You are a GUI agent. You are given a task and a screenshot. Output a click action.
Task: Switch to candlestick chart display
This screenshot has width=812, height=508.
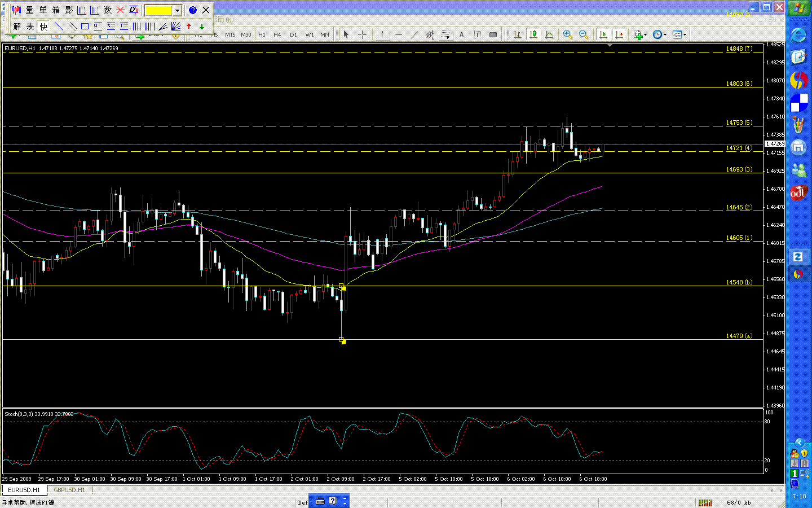click(533, 35)
